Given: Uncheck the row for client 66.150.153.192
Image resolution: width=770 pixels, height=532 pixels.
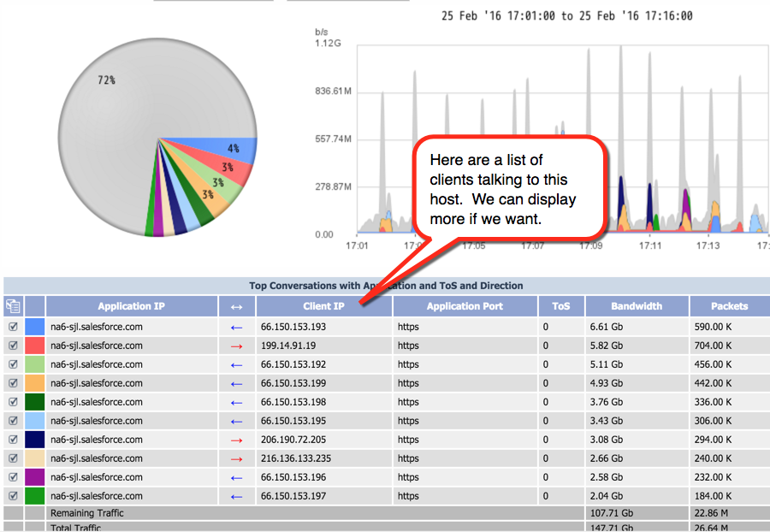Looking at the screenshot, I should click(x=13, y=364).
